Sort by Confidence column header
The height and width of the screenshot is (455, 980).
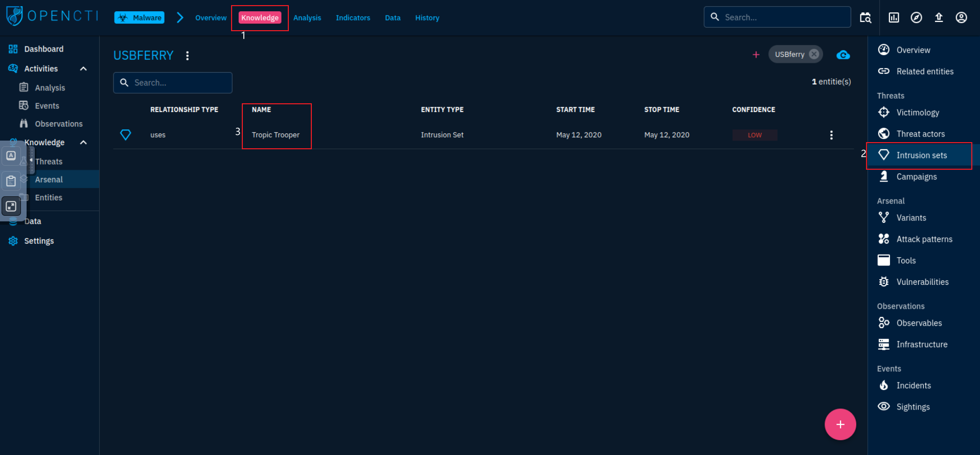pyautogui.click(x=754, y=109)
